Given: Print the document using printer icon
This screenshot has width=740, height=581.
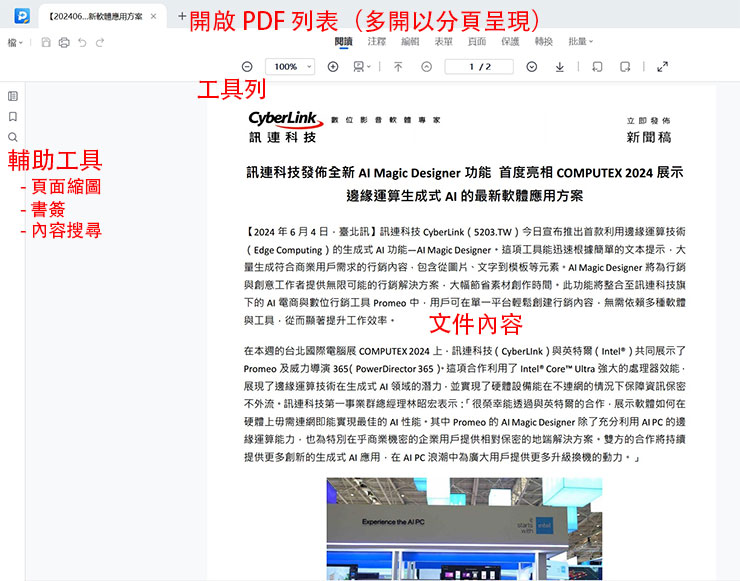Looking at the screenshot, I should [64, 42].
